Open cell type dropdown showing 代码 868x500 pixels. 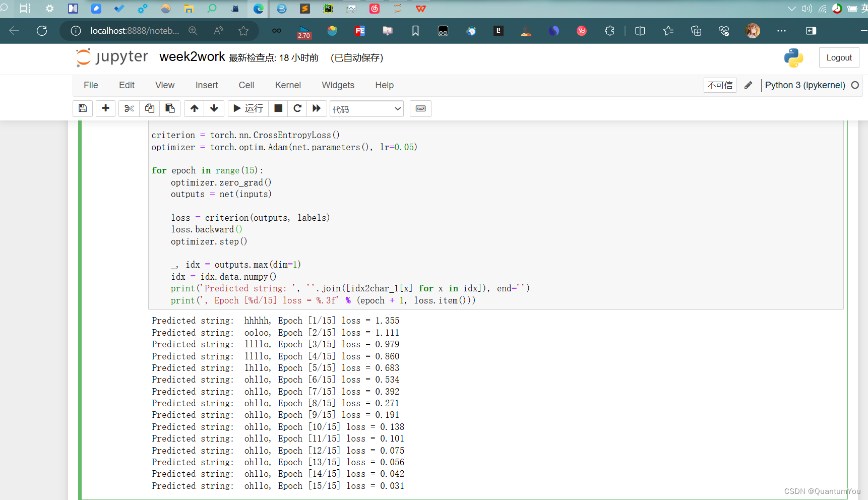[366, 109]
